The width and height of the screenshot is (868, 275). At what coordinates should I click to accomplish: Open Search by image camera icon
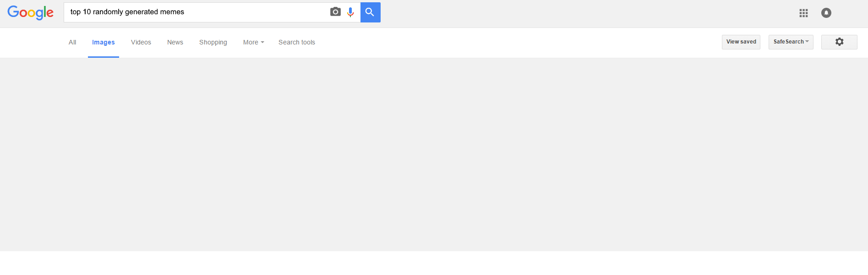point(335,12)
